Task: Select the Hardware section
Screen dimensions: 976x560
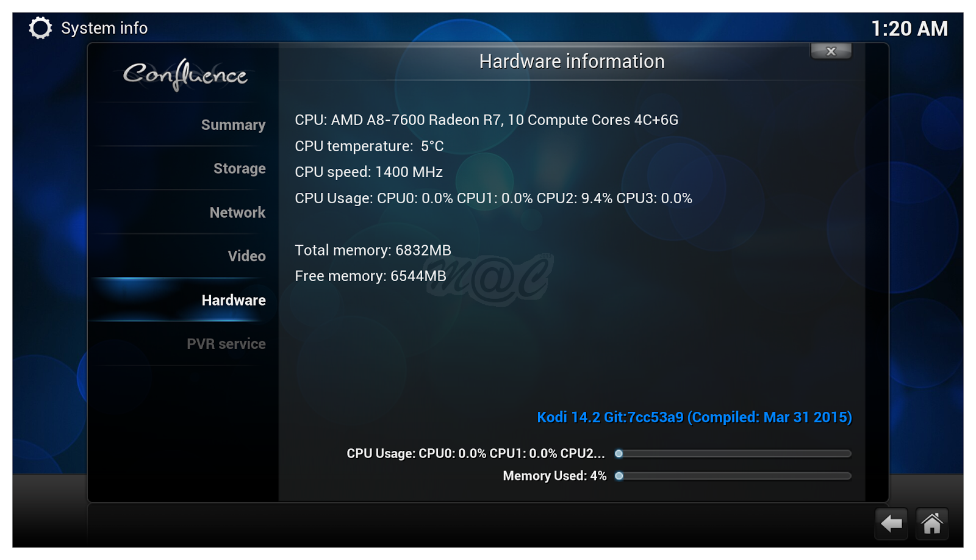Action: 234,300
